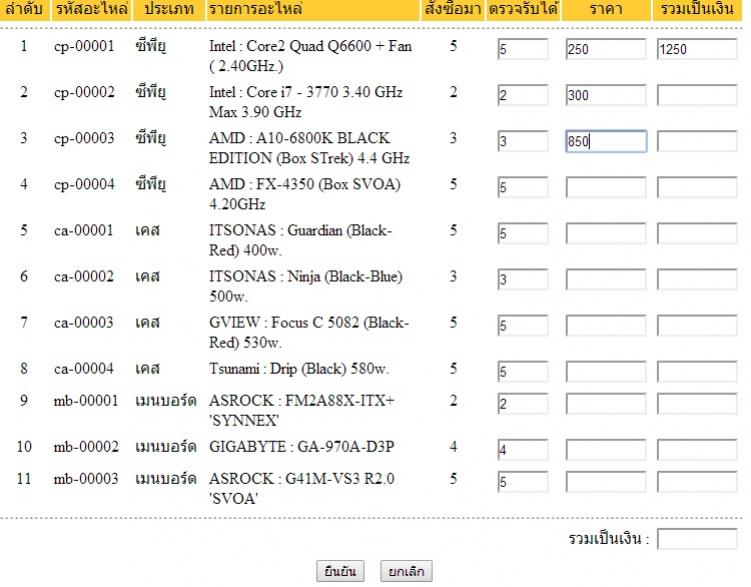Click total field for ca-00004 row
751x587 pixels.
point(697,372)
